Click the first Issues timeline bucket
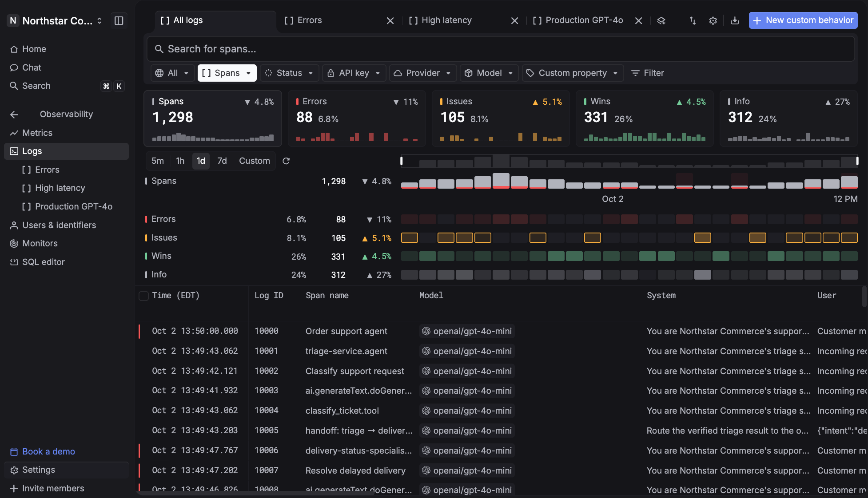 409,238
